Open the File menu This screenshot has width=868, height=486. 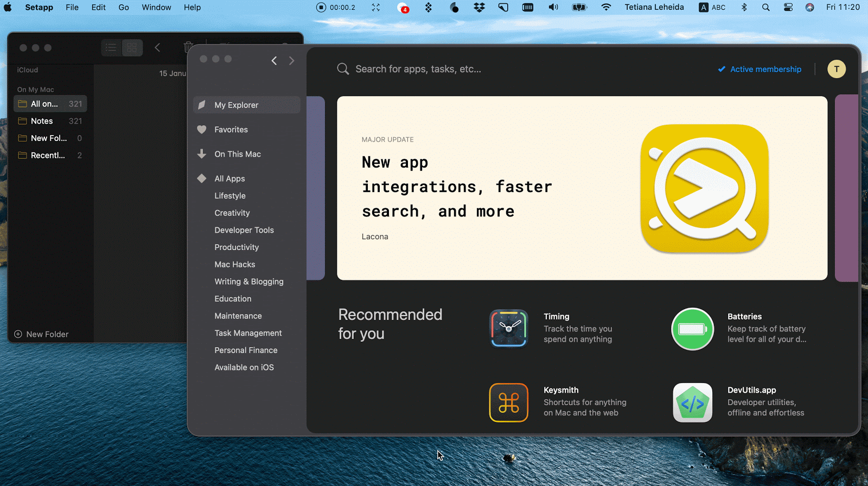72,7
